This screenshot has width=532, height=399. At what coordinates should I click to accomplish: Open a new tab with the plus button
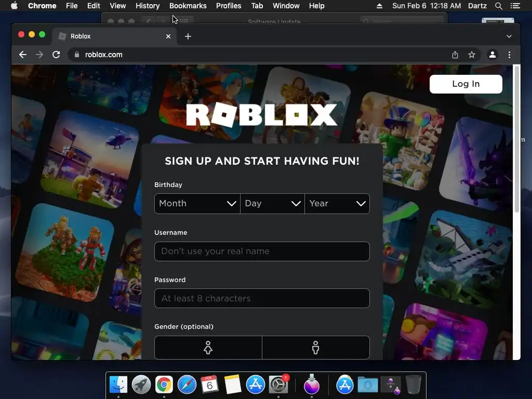coord(188,36)
